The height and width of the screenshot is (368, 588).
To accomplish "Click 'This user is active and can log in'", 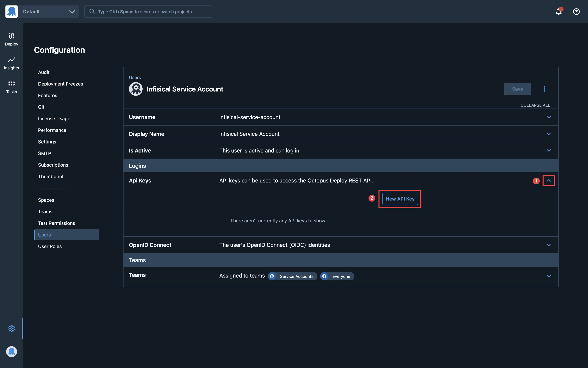I will point(259,150).
